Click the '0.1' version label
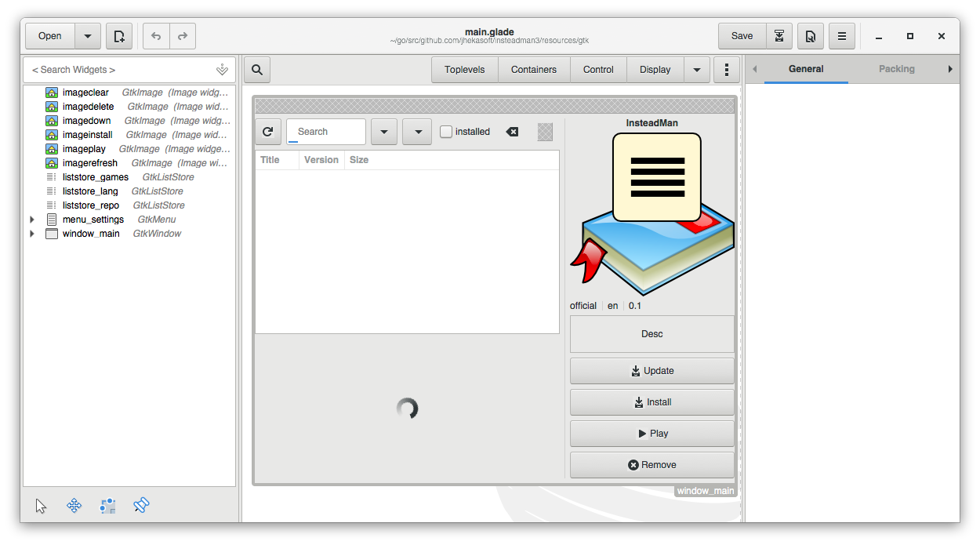 [635, 306]
